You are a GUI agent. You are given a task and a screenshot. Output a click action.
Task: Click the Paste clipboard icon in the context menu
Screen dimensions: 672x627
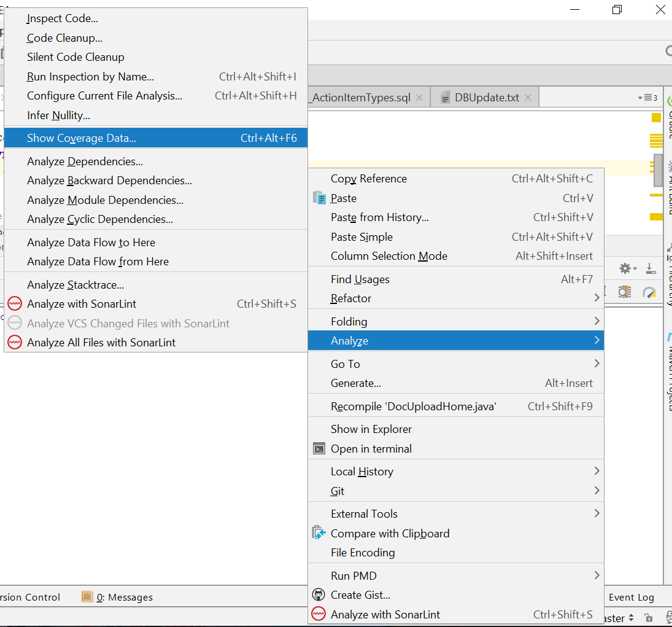pyautogui.click(x=319, y=198)
